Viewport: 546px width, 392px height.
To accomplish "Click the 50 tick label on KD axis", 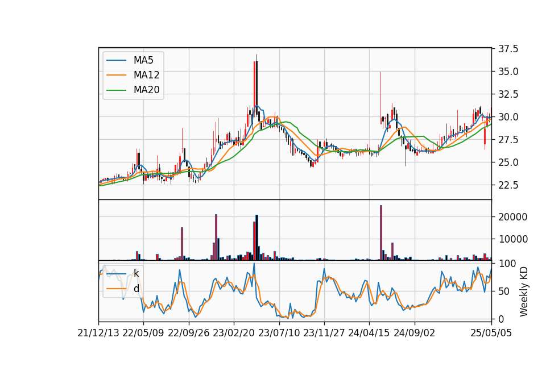I will coord(504,291).
